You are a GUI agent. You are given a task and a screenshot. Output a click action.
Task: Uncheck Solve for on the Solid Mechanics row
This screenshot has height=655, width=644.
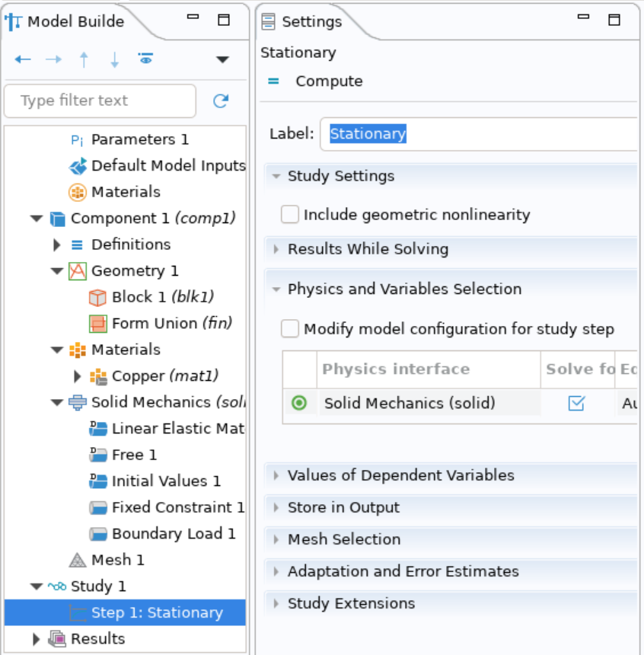(576, 403)
